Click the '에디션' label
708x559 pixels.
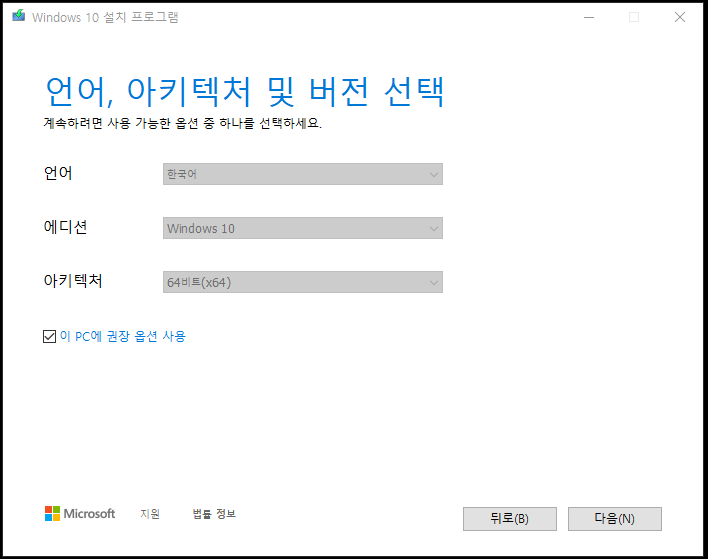tap(65, 227)
